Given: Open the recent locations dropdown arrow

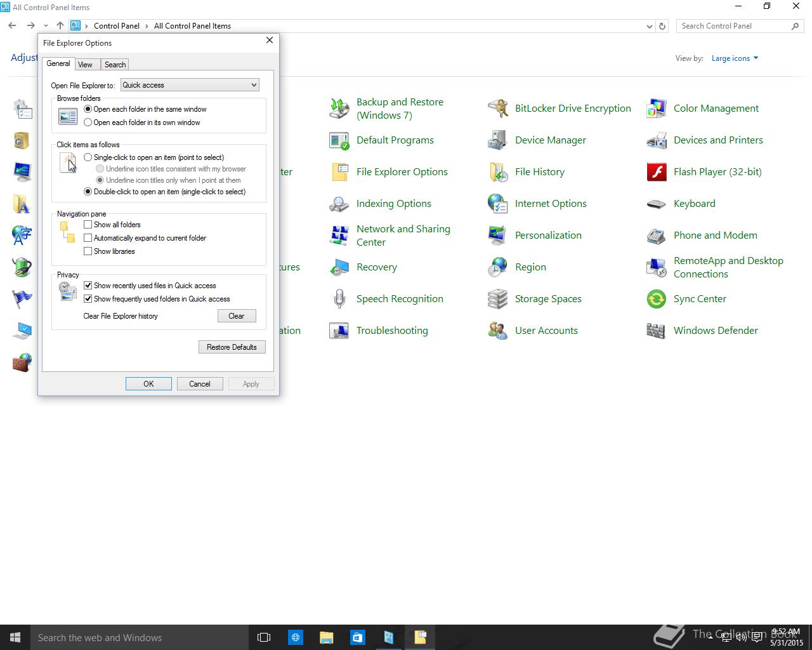Looking at the screenshot, I should (x=46, y=26).
